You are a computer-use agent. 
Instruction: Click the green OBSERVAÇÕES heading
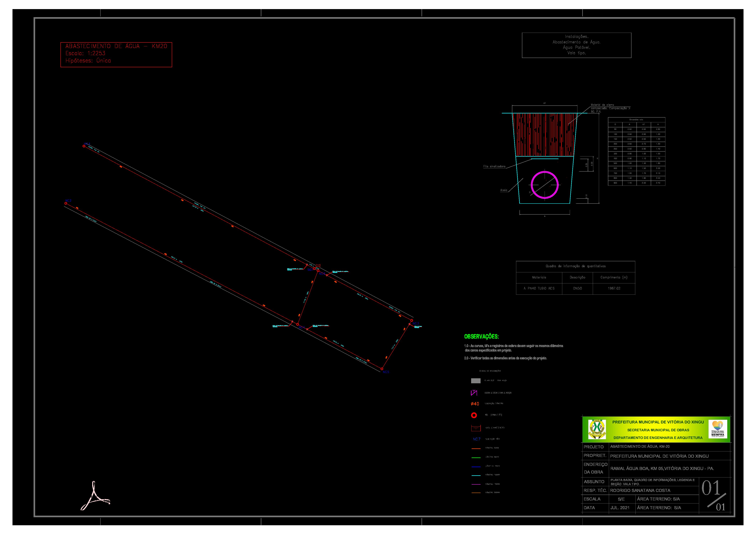(481, 336)
